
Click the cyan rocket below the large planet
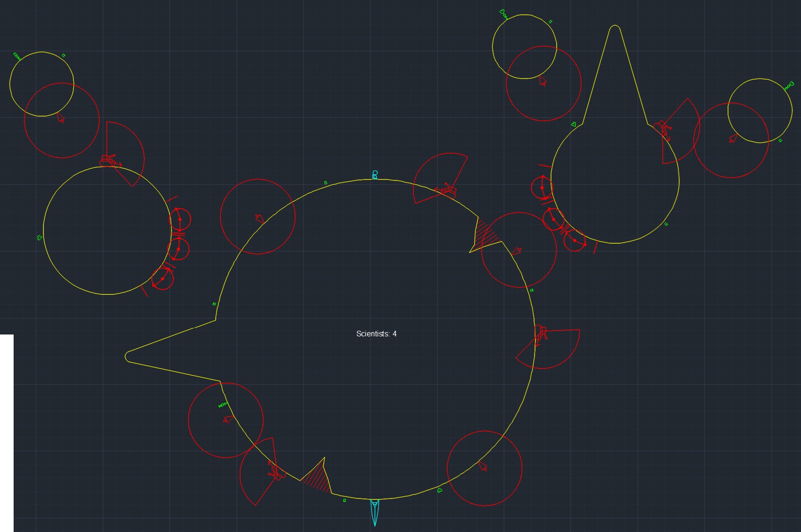375,512
